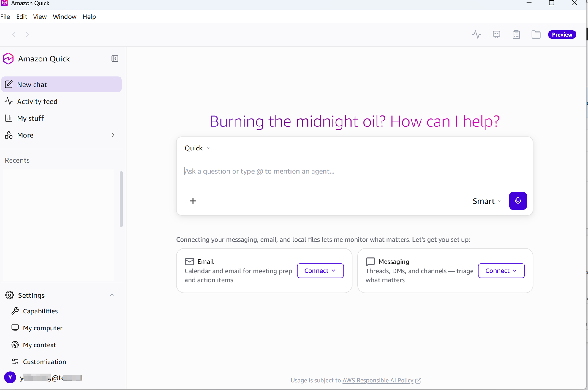Screen dimensions: 588x390
Task: Click the user avatar Y icon
Action: pyautogui.click(x=10, y=378)
